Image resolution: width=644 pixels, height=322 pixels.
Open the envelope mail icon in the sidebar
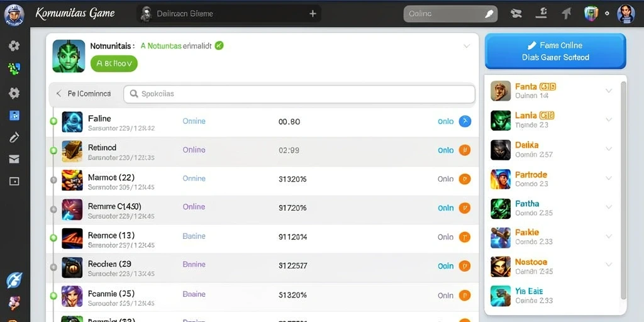tap(14, 159)
